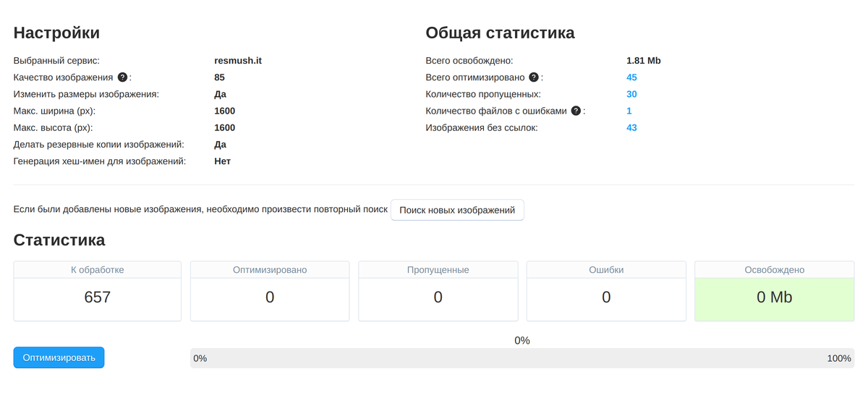The width and height of the screenshot is (868, 393).
Task: Click Всего освобождено label
Action: pos(469,61)
